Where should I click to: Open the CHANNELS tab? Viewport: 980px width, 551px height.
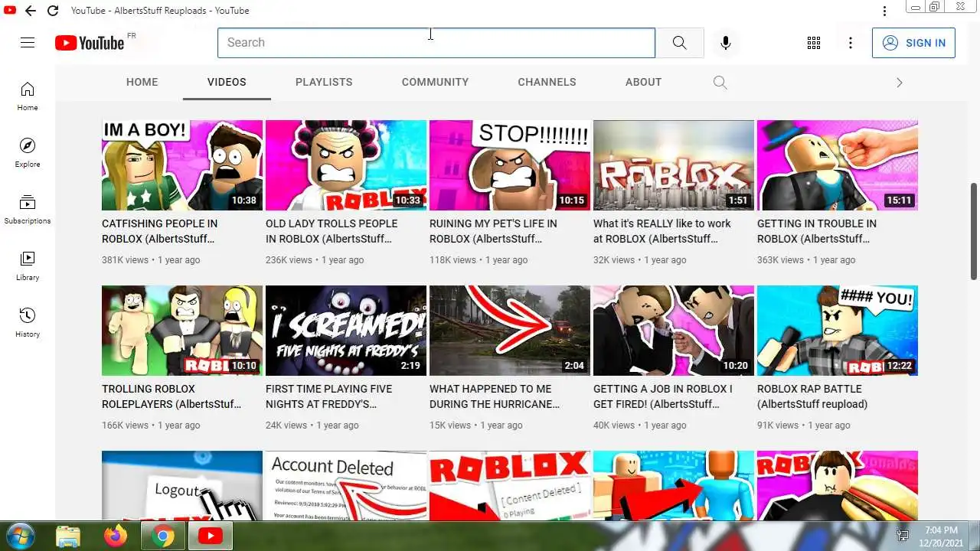click(x=547, y=82)
